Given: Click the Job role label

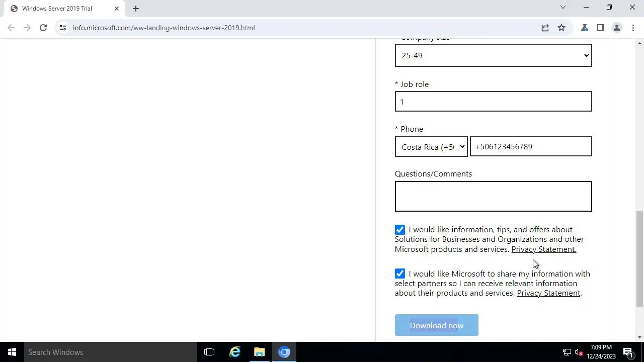Looking at the screenshot, I should 415,84.
